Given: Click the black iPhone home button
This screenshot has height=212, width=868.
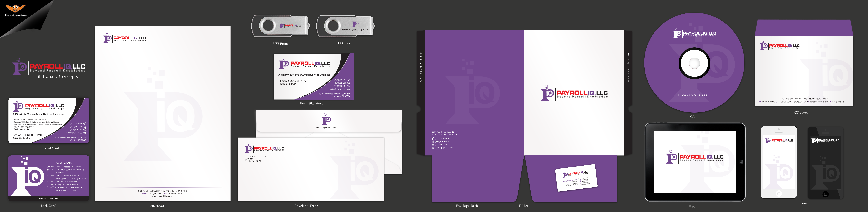Looking at the screenshot, I should 825,194.
